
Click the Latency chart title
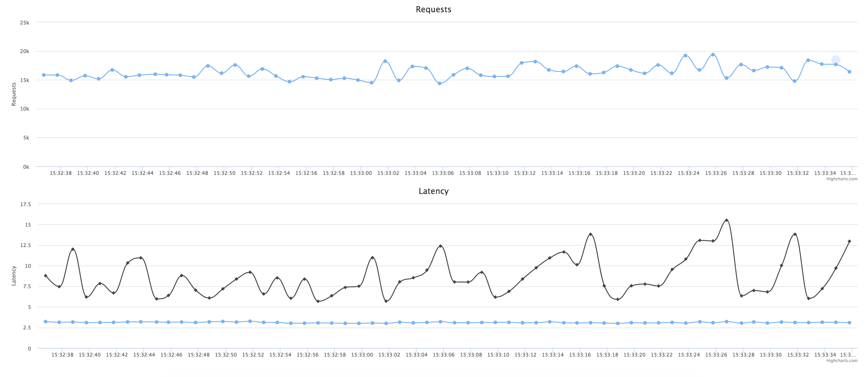click(x=433, y=191)
